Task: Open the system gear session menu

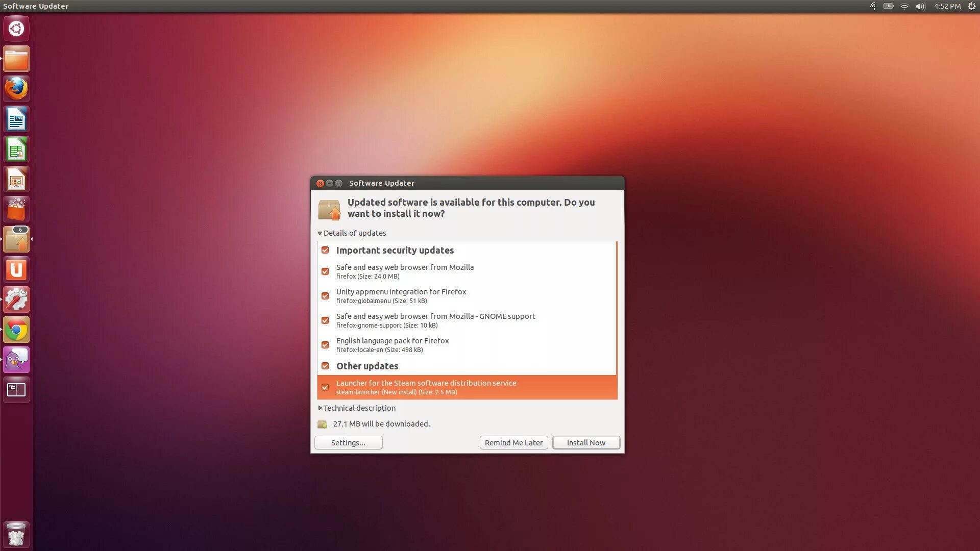Action: [971, 6]
